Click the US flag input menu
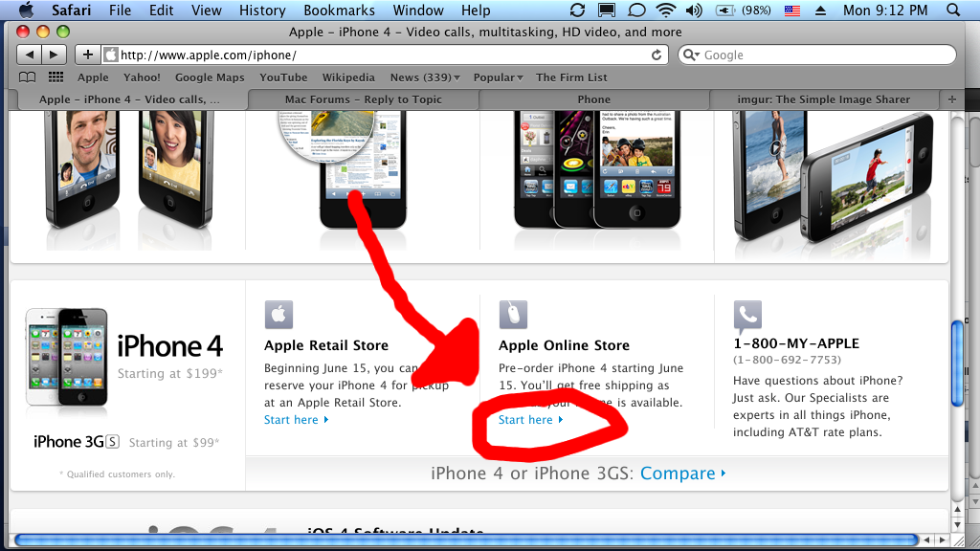The image size is (980, 551). click(792, 11)
